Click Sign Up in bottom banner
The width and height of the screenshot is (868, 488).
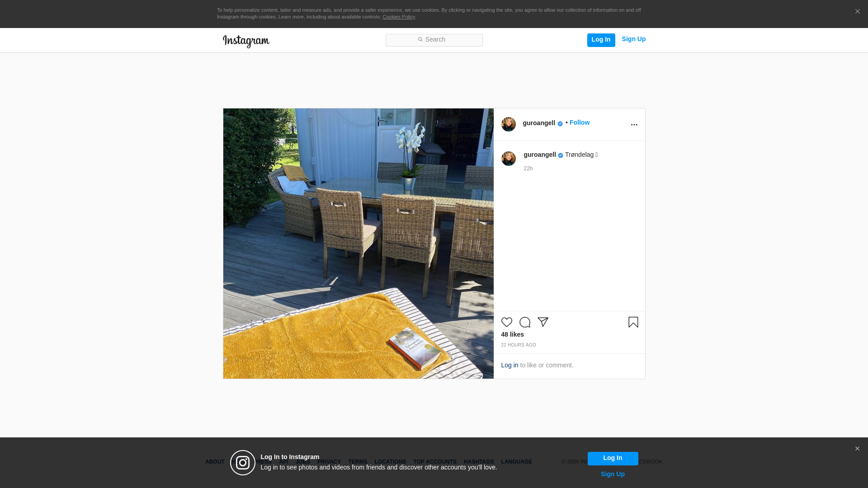[x=613, y=474]
